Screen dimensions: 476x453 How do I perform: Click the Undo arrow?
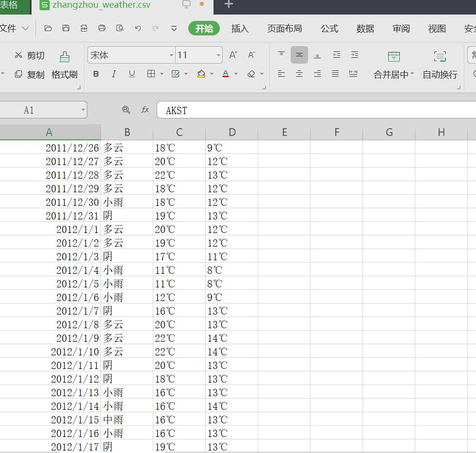click(x=138, y=28)
